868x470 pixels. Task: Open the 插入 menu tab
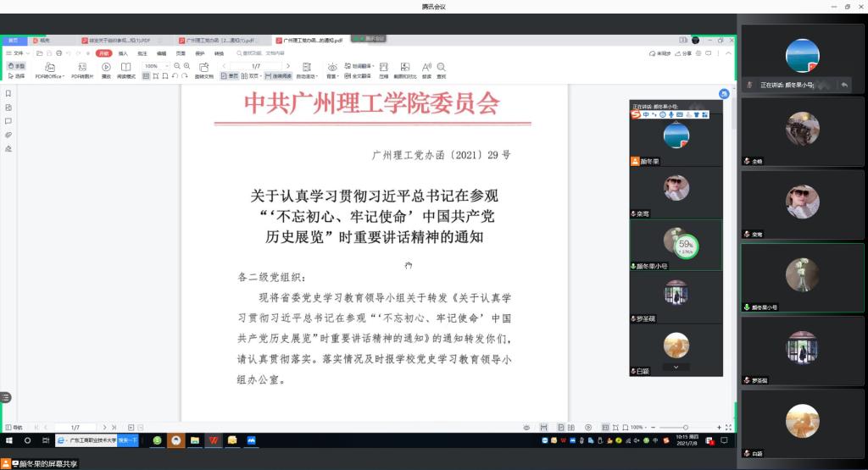click(x=124, y=53)
